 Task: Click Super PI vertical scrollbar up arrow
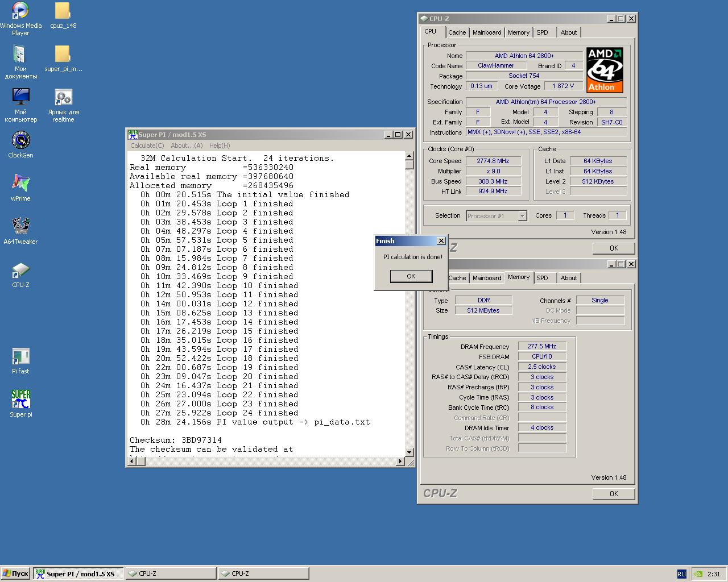click(409, 156)
